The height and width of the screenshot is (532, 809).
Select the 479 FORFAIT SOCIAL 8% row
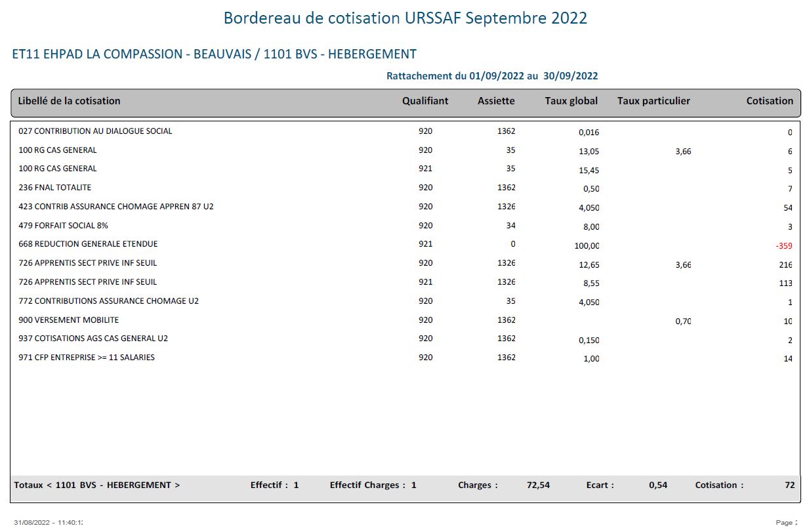point(405,226)
